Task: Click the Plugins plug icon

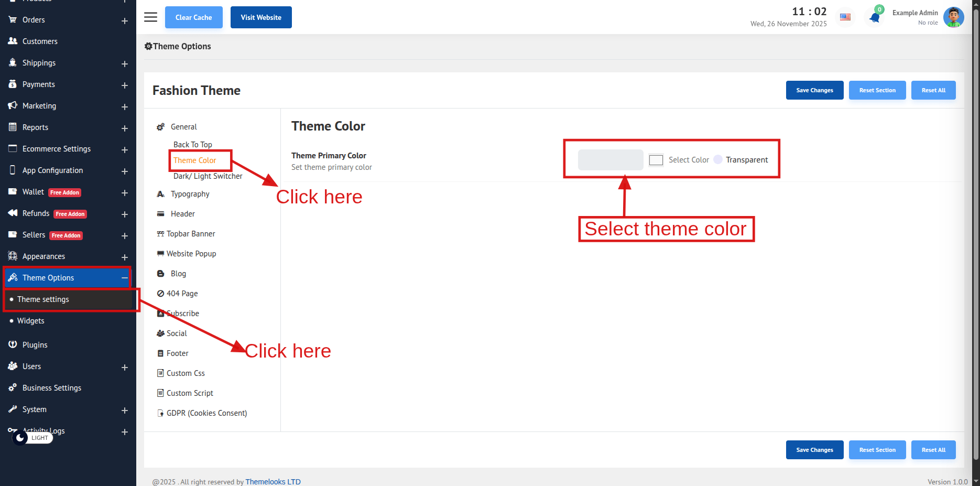Action: click(x=13, y=344)
